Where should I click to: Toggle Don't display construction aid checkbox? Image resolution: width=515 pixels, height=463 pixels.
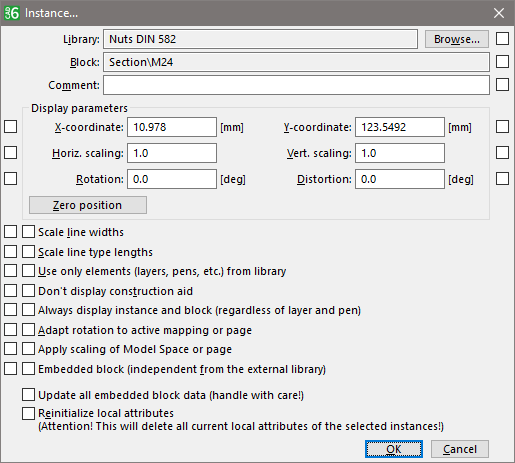coord(28,291)
